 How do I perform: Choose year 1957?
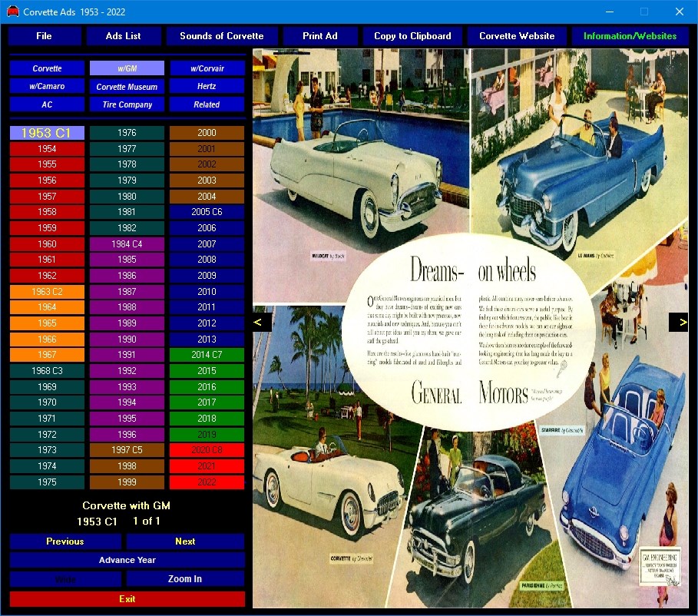click(x=47, y=196)
